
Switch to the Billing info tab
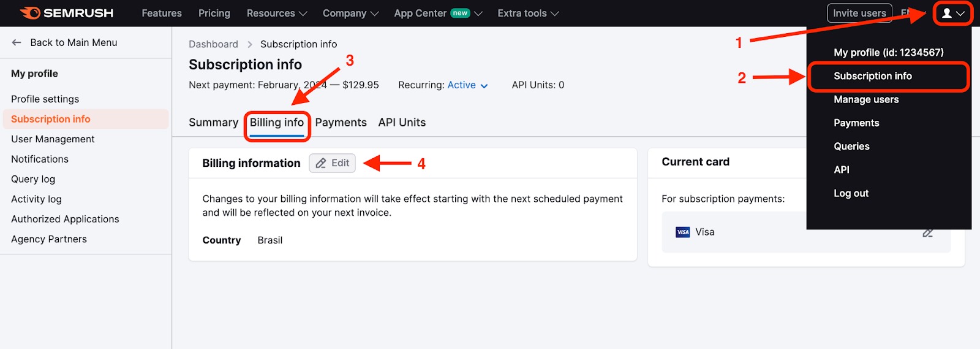[x=277, y=123]
